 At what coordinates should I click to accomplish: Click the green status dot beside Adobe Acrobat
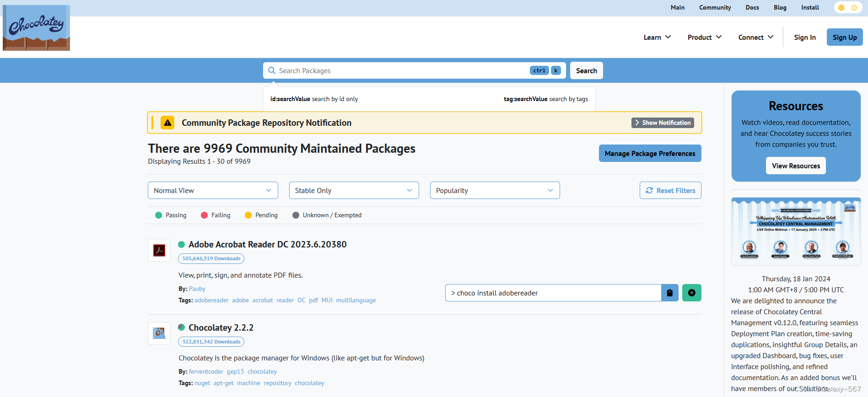(181, 244)
